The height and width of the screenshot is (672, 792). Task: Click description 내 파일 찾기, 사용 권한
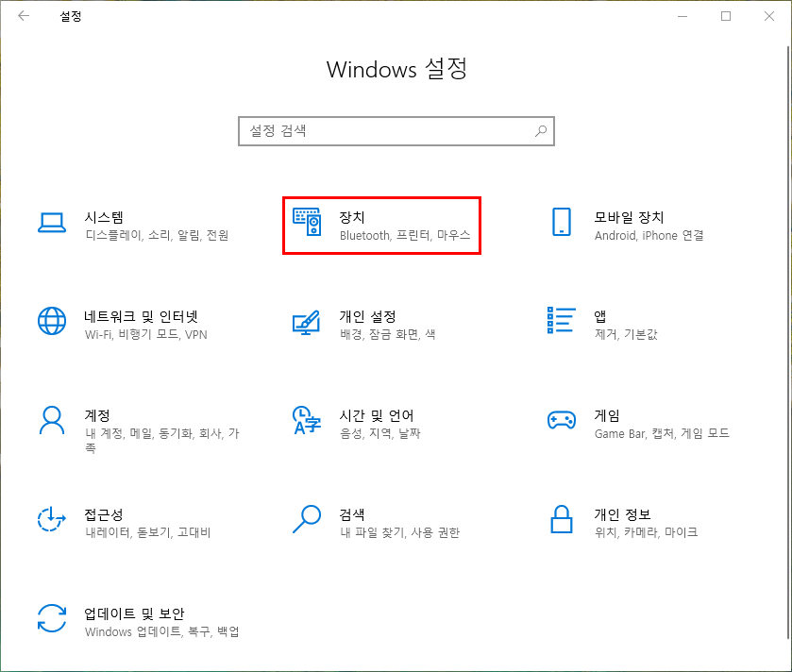pos(400,532)
